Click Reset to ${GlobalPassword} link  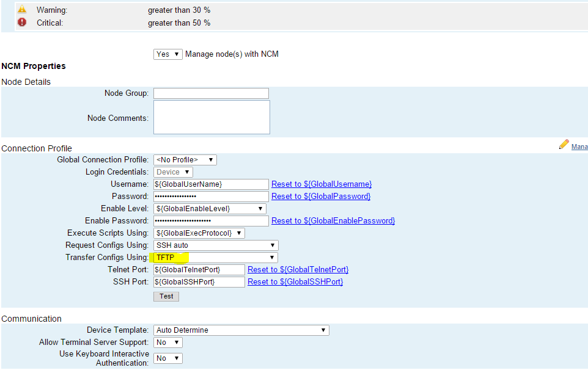pyautogui.click(x=321, y=197)
